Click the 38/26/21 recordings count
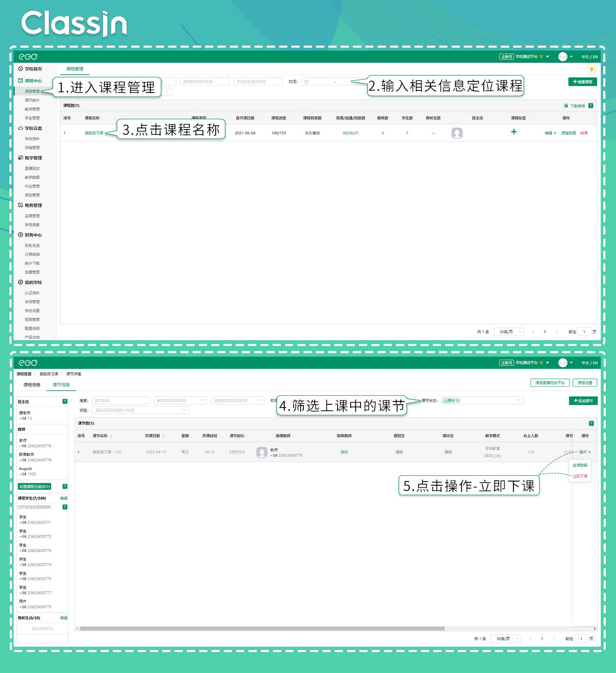 (x=350, y=133)
